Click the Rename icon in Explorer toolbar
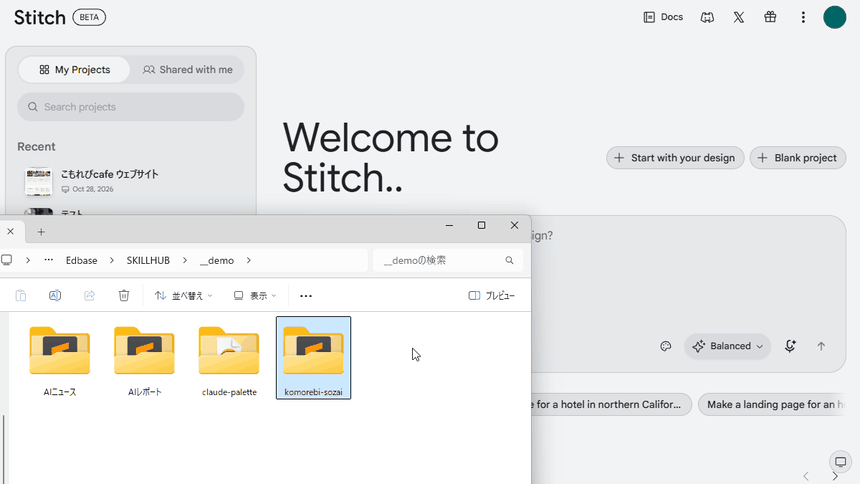Viewport: 860px width, 484px height. [55, 296]
